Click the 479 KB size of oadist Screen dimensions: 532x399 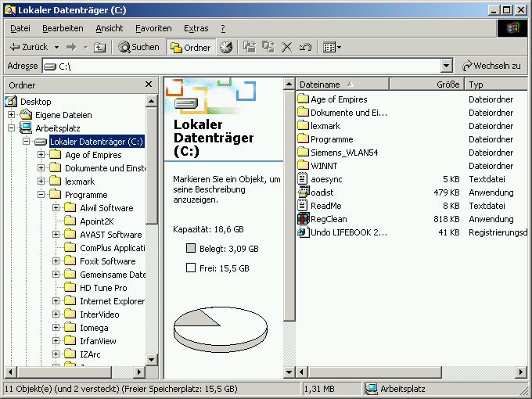(x=446, y=192)
